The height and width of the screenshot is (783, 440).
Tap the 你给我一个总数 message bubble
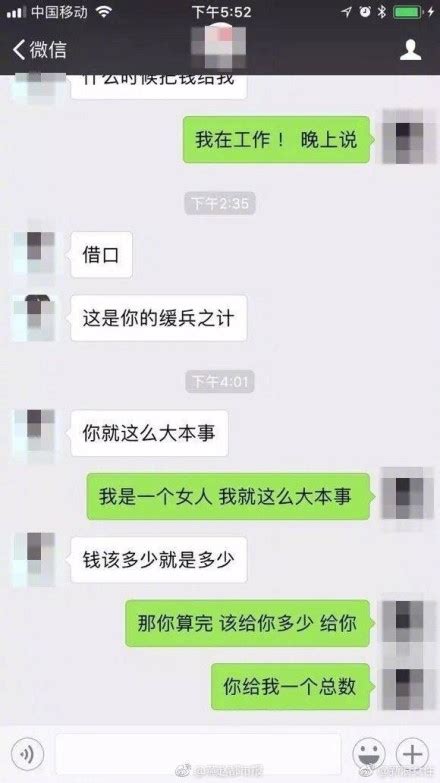pyautogui.click(x=293, y=687)
